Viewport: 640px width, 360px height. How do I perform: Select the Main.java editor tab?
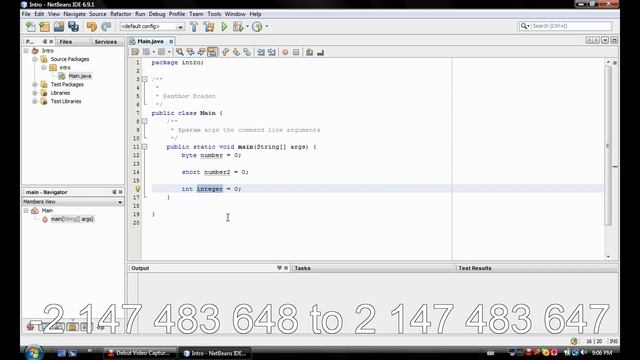pyautogui.click(x=150, y=41)
